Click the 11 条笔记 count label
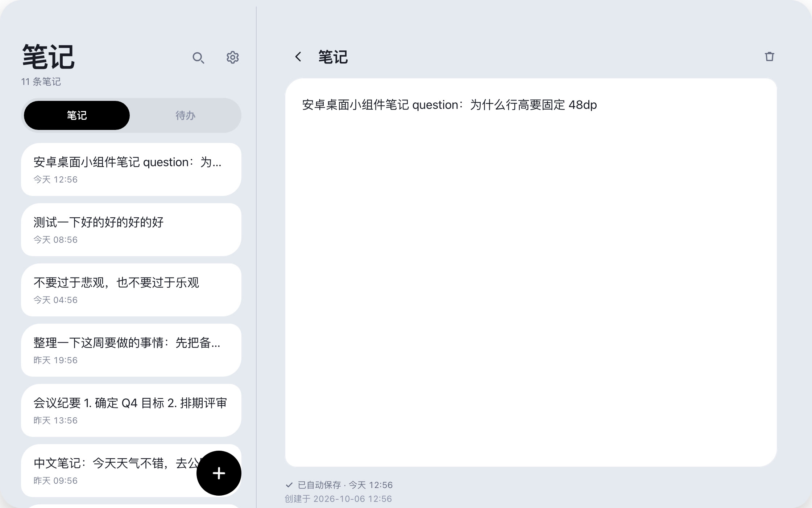This screenshot has width=812, height=508. (41, 82)
